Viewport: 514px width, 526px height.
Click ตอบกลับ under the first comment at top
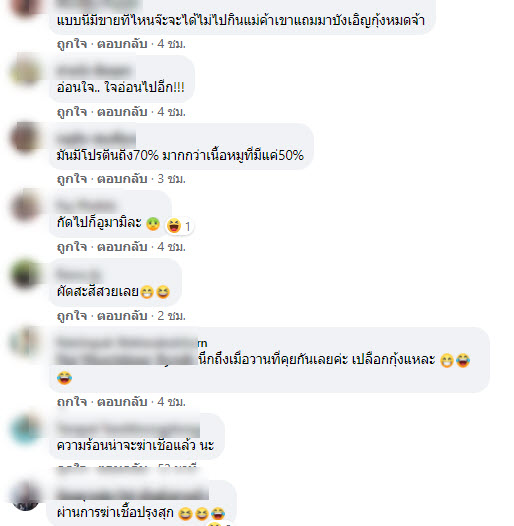(122, 44)
